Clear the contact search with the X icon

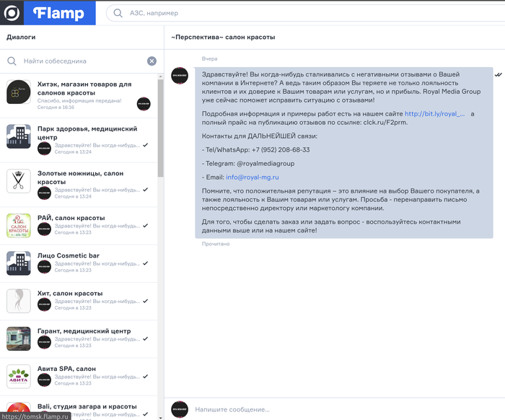(151, 61)
